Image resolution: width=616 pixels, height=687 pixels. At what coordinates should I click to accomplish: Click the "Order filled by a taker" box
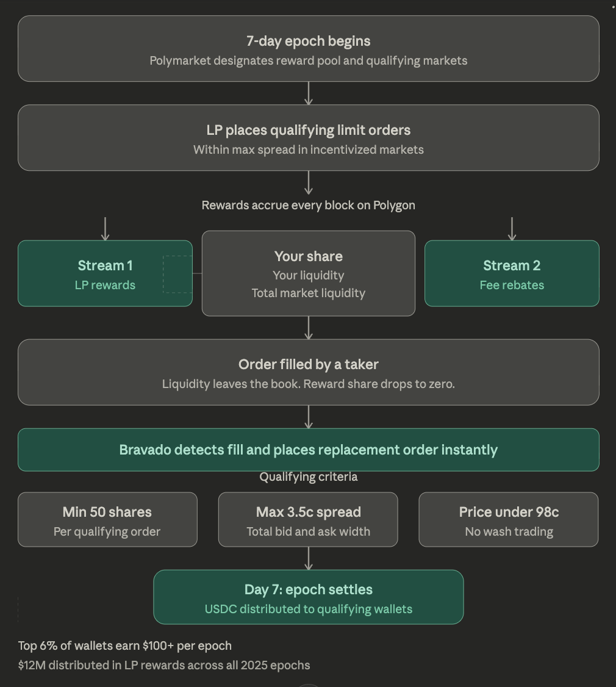pyautogui.click(x=308, y=372)
